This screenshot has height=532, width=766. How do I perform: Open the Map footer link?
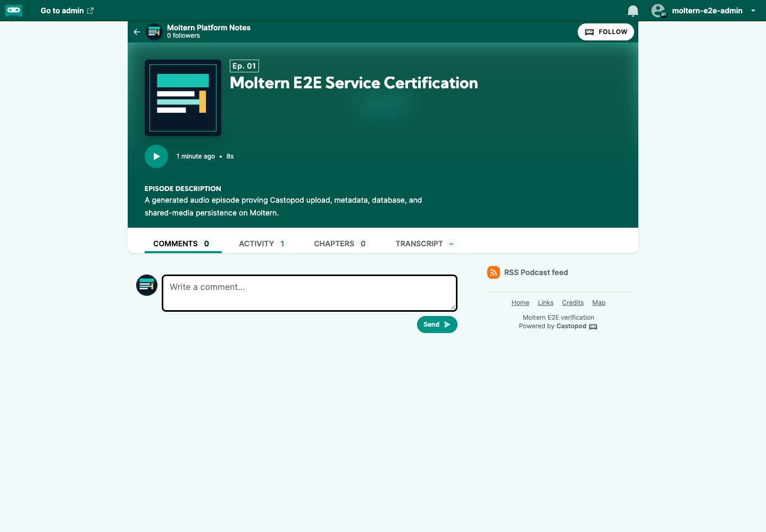click(x=599, y=303)
